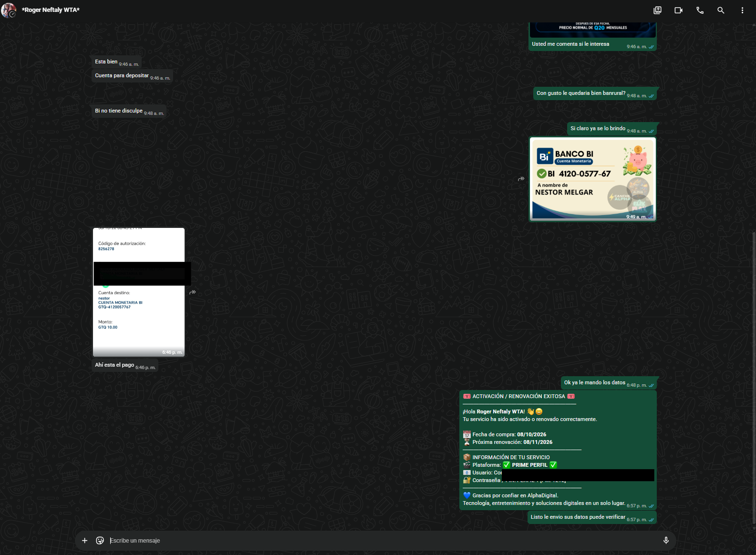The width and height of the screenshot is (756, 555).
Task: Start a video call with Roger Neftaly
Action: pyautogui.click(x=678, y=10)
